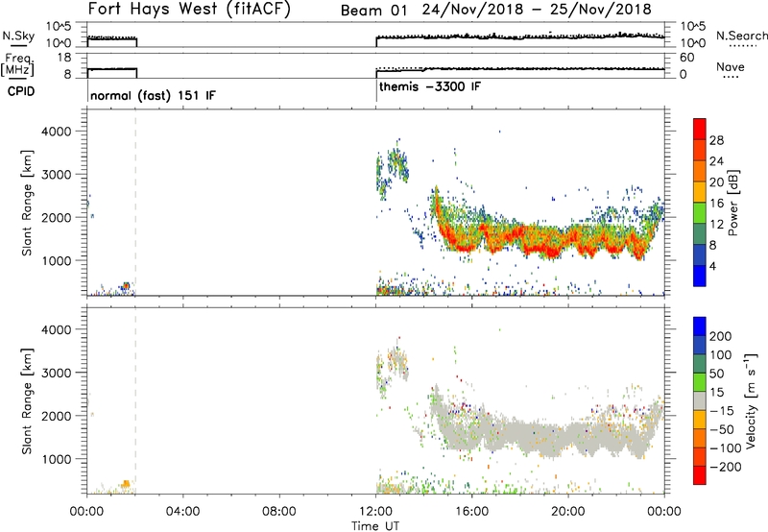Click the 'themis -3300 IF' text
This screenshot has height=532, width=768.
coord(430,86)
